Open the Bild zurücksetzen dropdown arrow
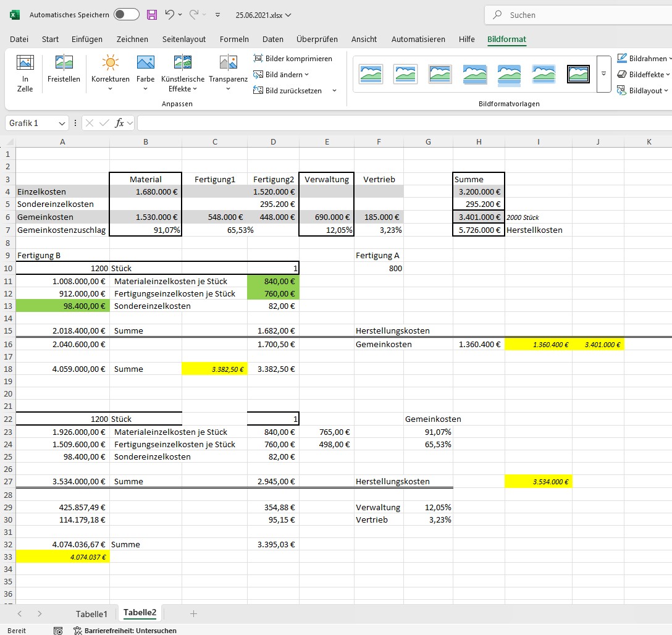 [x=334, y=91]
